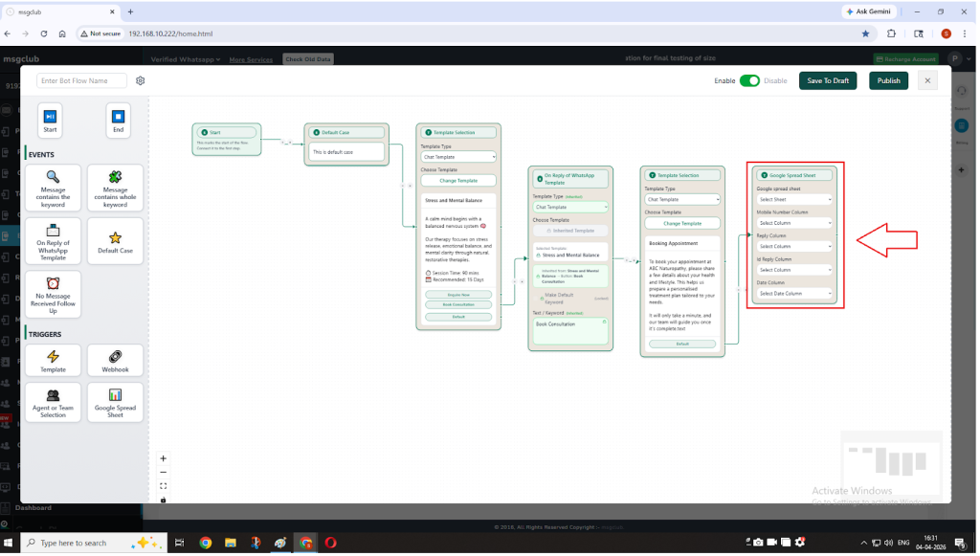Viewport: 980px width, 556px height.
Task: Choose the Google Spread Sheet trigger
Action: pos(115,402)
